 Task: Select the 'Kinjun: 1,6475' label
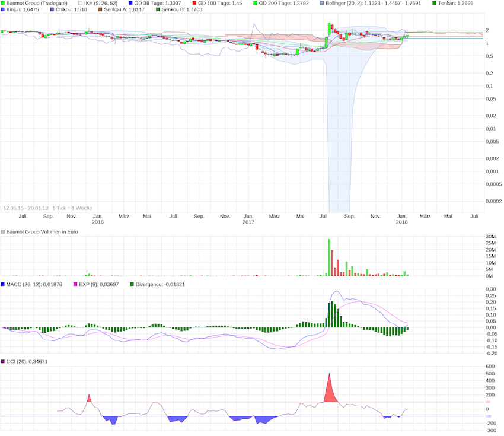coord(23,9)
